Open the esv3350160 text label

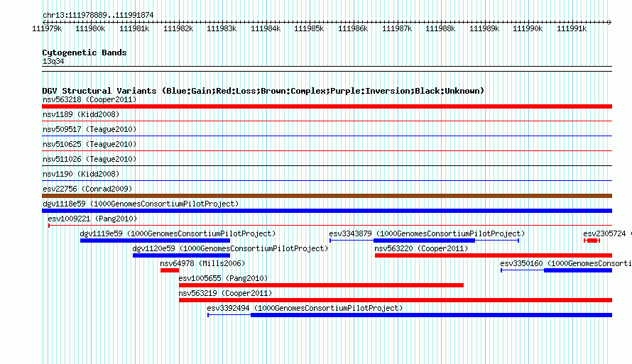point(566,263)
